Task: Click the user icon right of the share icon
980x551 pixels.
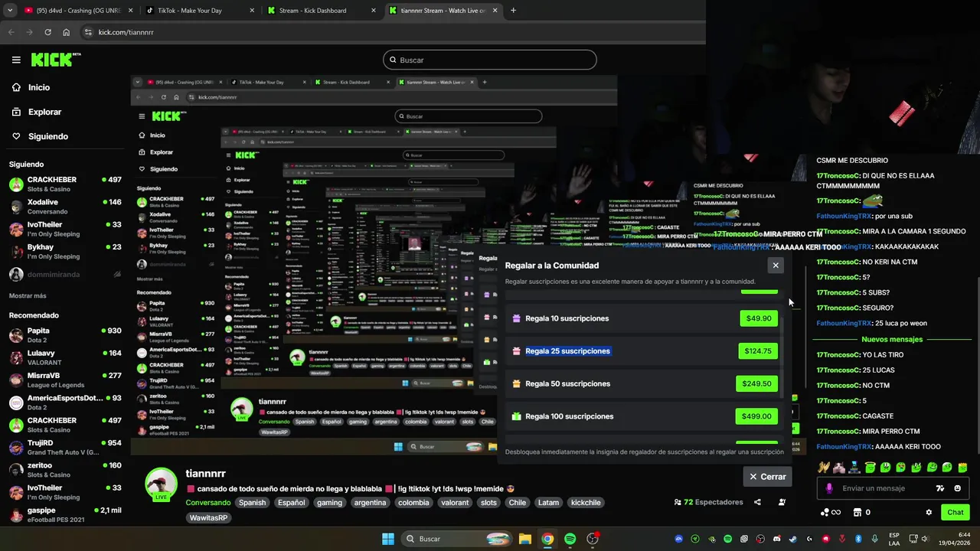Action: (x=782, y=502)
